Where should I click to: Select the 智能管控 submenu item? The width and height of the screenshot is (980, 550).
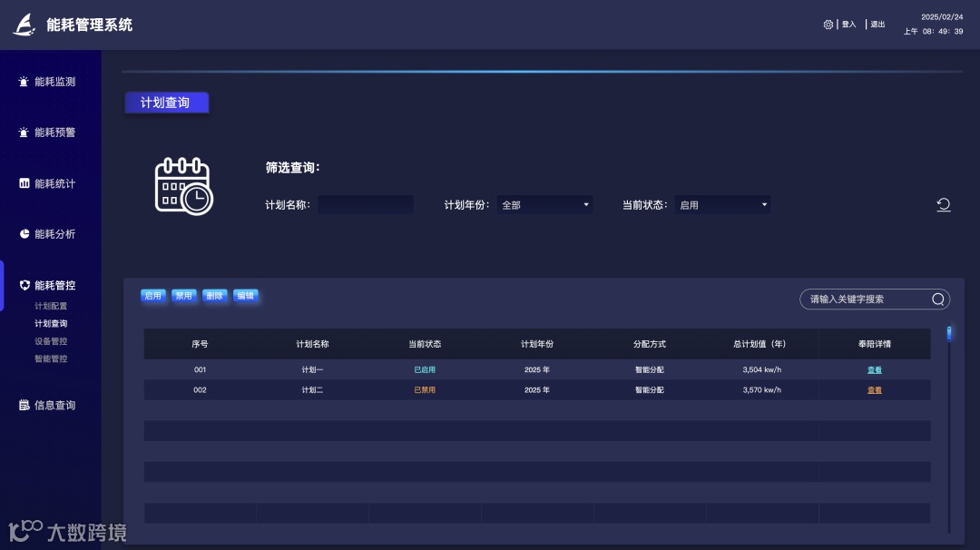51,358
